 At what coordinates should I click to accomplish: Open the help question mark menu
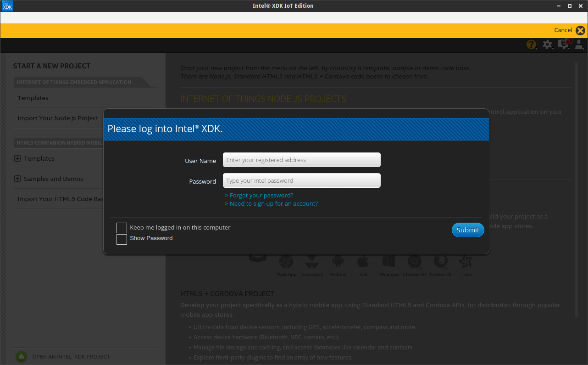click(x=531, y=45)
